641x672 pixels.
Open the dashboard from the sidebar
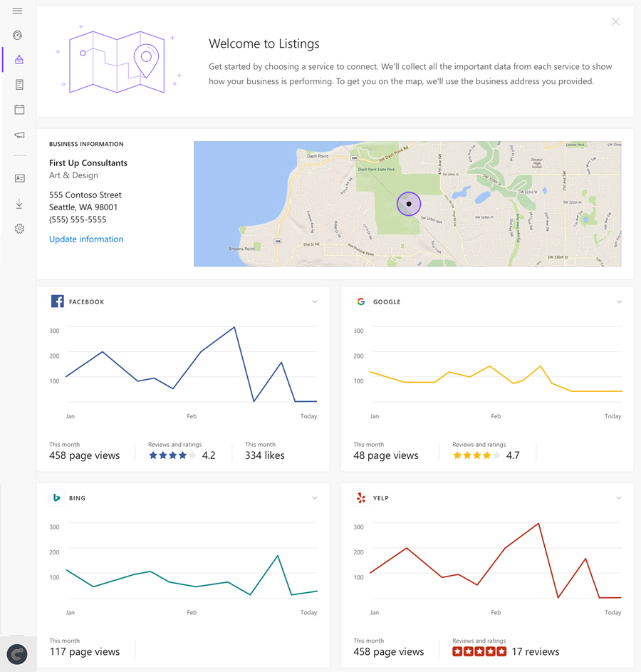click(x=17, y=35)
